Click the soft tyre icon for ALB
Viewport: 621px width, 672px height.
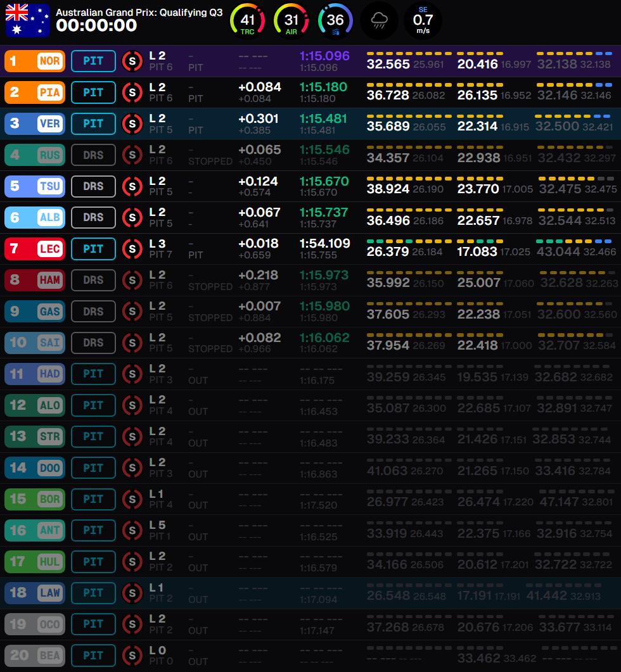132,218
